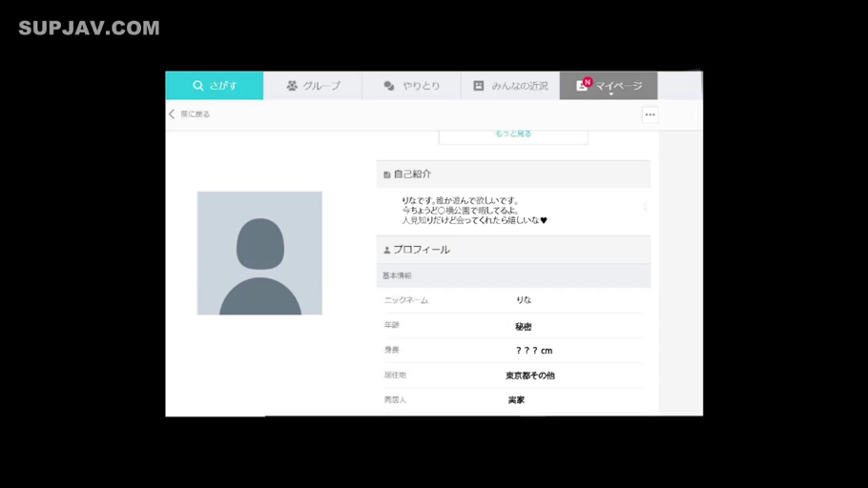Click the red N notification badge
This screenshot has height=488, width=868.
coord(588,82)
